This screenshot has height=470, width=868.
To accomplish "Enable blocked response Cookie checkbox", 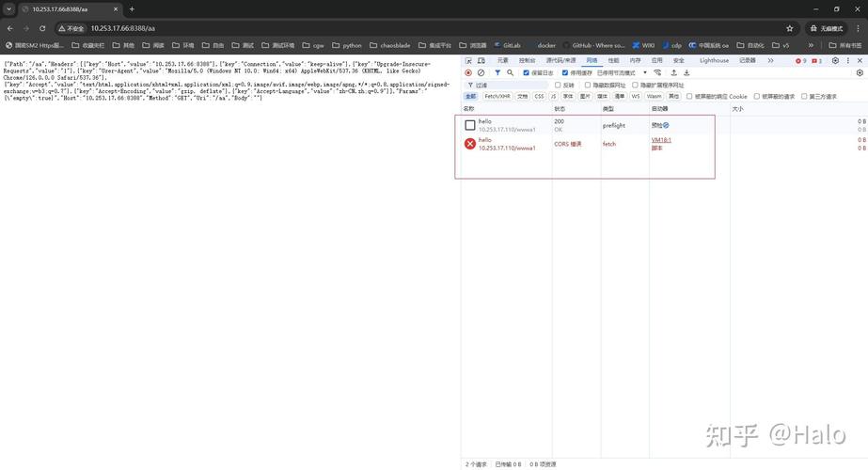I will [689, 96].
